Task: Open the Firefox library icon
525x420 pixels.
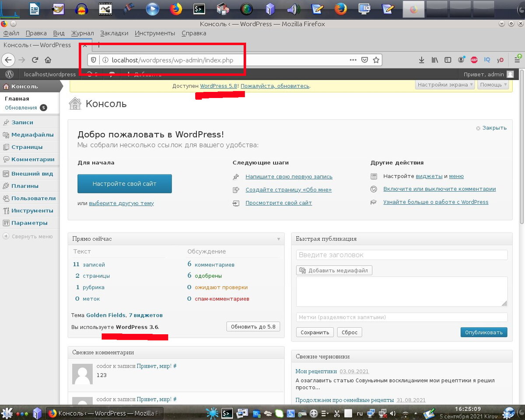Action: (x=434, y=60)
